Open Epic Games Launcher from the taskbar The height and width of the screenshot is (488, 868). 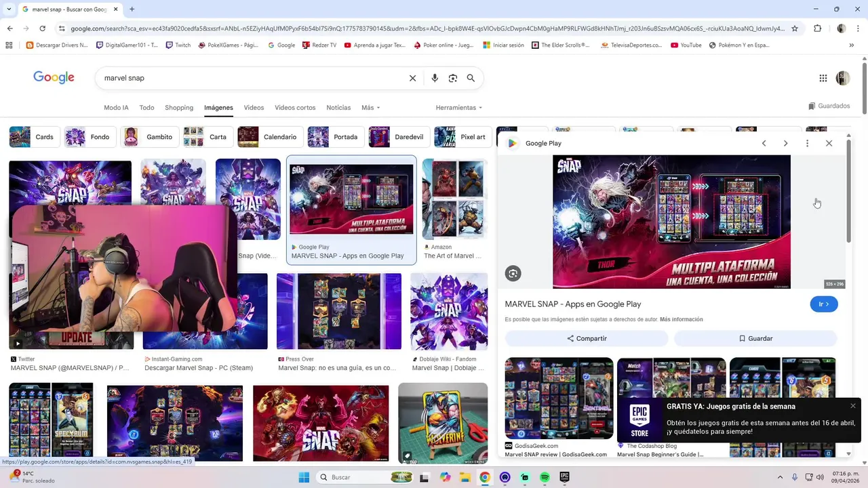click(x=564, y=477)
